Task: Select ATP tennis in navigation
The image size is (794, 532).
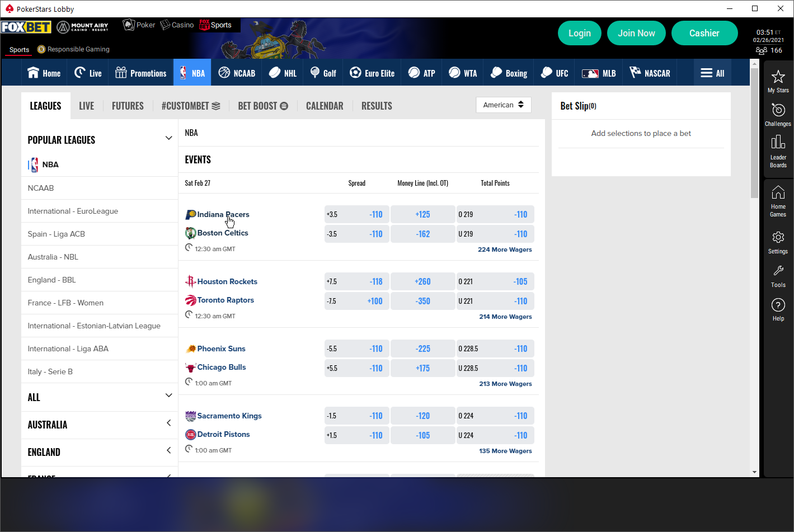Action: (x=421, y=73)
